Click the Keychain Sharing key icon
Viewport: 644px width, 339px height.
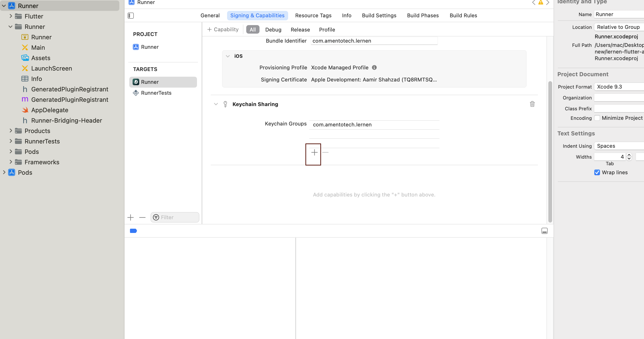coord(225,104)
